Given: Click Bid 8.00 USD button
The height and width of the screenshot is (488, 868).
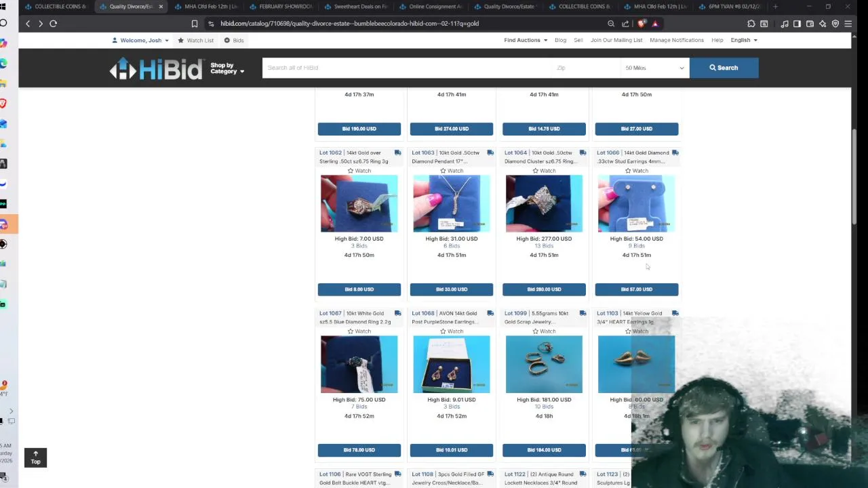Looking at the screenshot, I should (x=359, y=289).
